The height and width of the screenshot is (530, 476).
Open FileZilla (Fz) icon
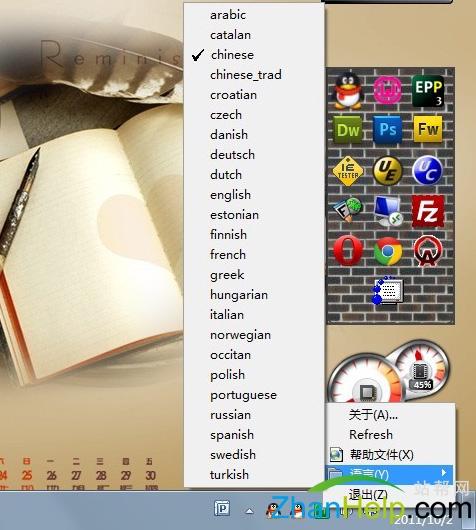click(x=428, y=211)
